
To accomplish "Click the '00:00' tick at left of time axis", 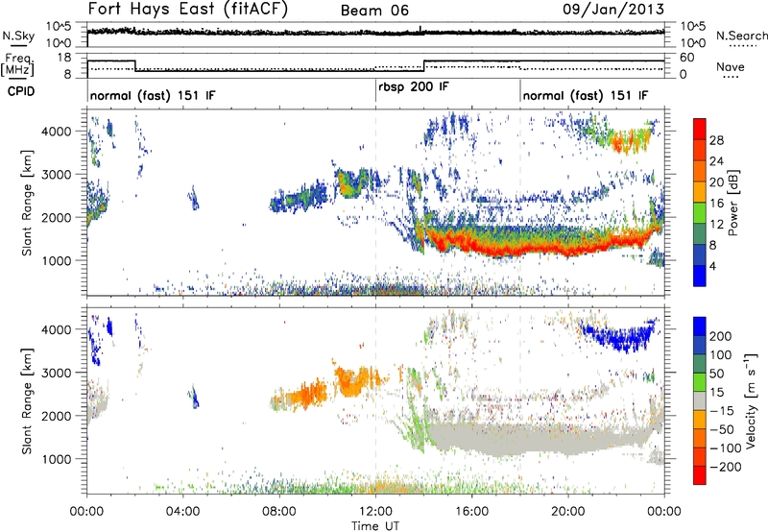I will coord(87,512).
